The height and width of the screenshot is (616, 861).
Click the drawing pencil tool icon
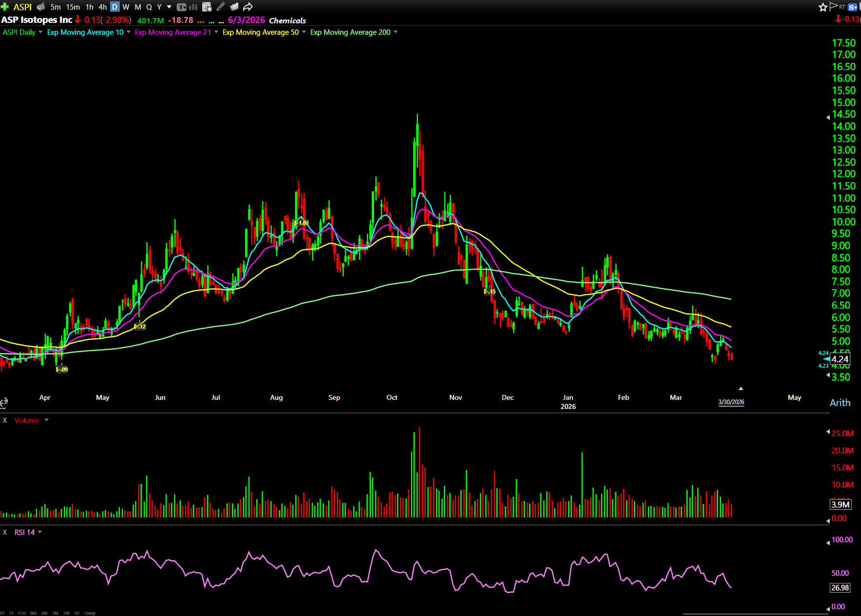pos(221,7)
